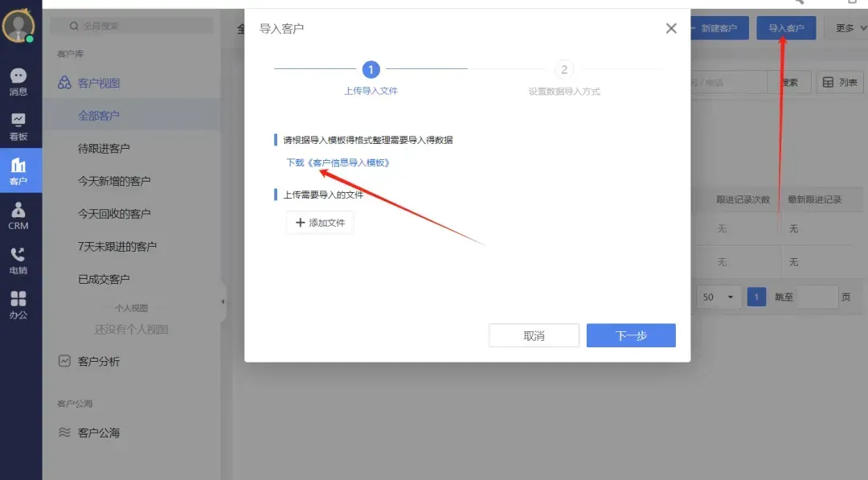Open the 办公 module from the sidebar
This screenshot has width=868, height=480.
click(x=20, y=297)
